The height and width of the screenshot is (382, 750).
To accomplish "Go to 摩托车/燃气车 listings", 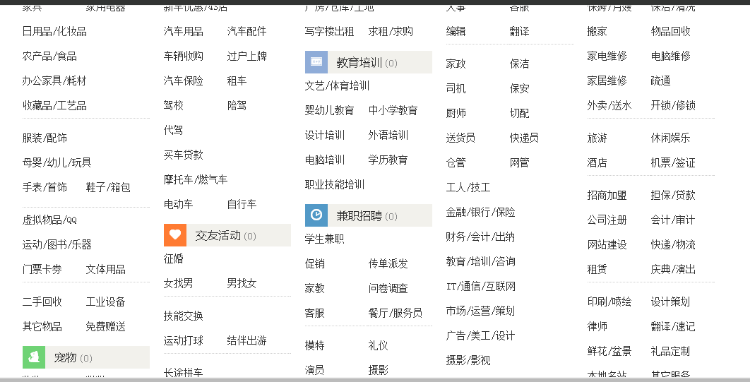I will tap(196, 179).
